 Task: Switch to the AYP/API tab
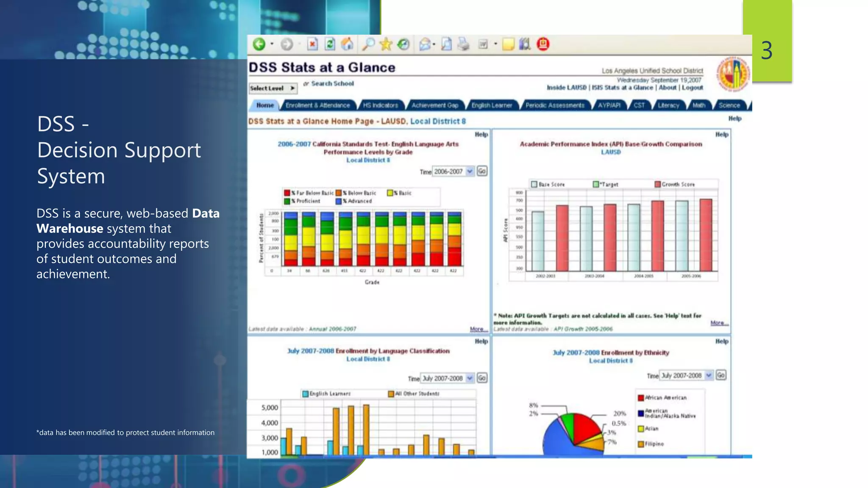point(609,105)
